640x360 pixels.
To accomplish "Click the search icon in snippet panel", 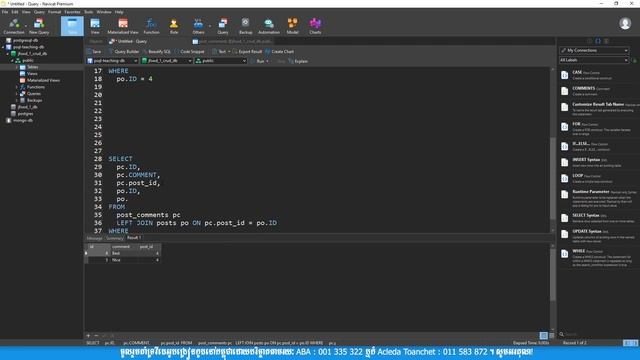I will click(x=562, y=334).
